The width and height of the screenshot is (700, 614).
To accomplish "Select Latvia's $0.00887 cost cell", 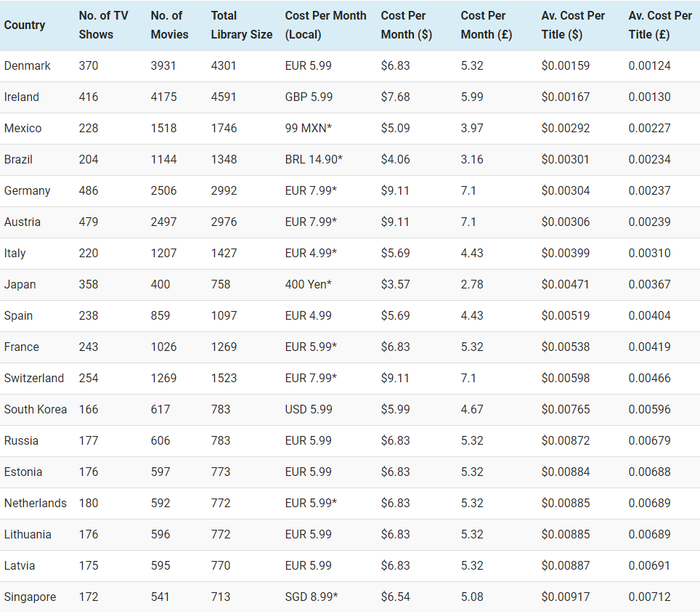I will pos(566,565).
